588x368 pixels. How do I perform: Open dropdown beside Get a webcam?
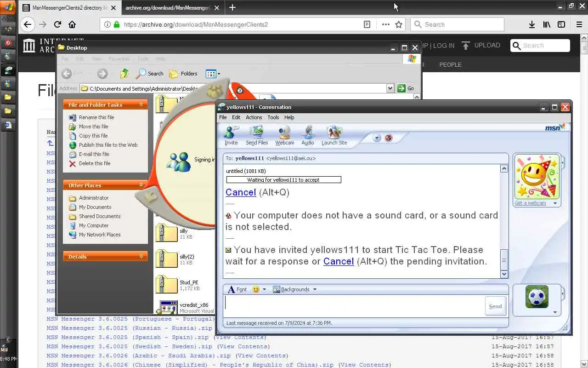(555, 203)
